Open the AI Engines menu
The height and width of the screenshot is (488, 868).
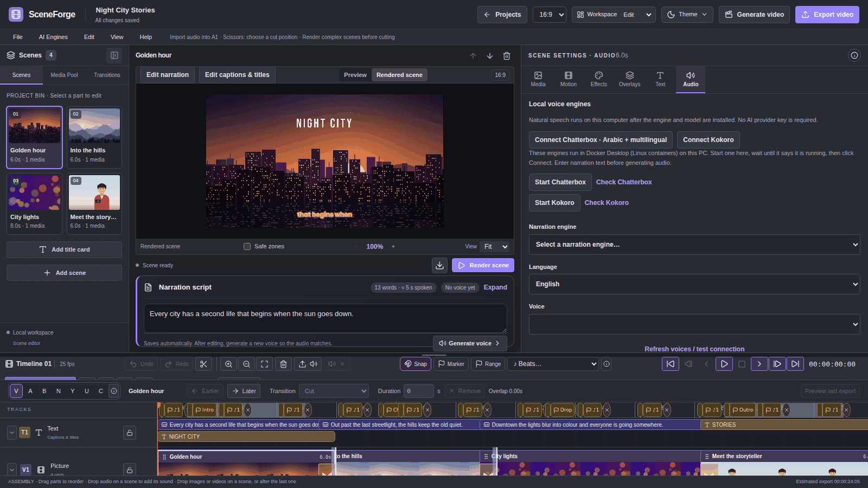[x=53, y=37]
